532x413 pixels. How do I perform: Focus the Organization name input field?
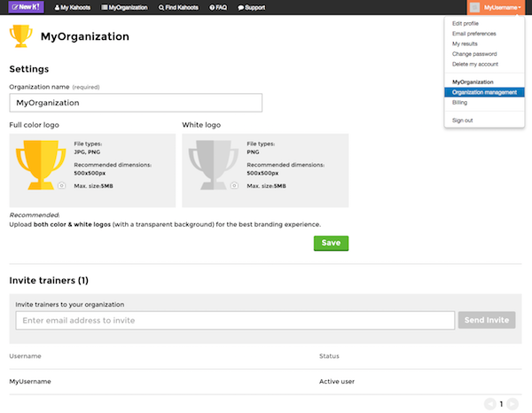[136, 103]
